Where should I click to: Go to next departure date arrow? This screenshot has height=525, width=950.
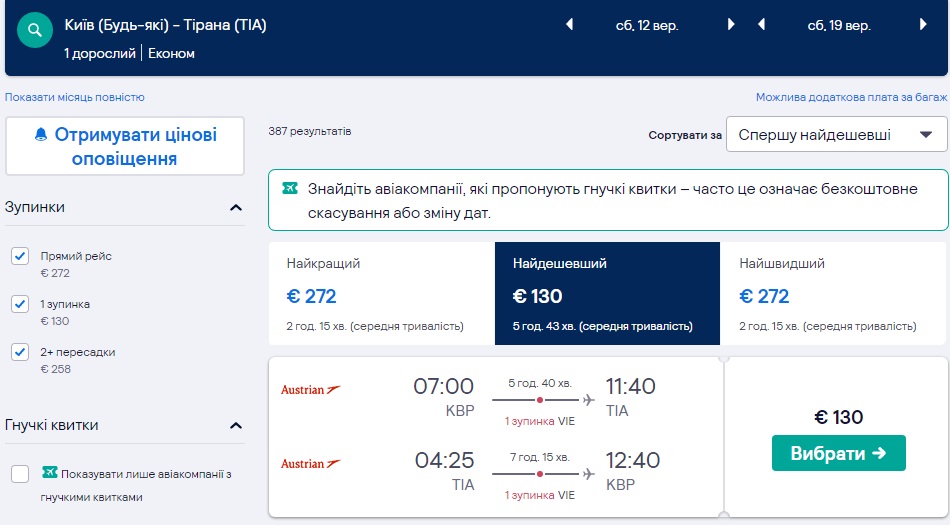tap(731, 25)
